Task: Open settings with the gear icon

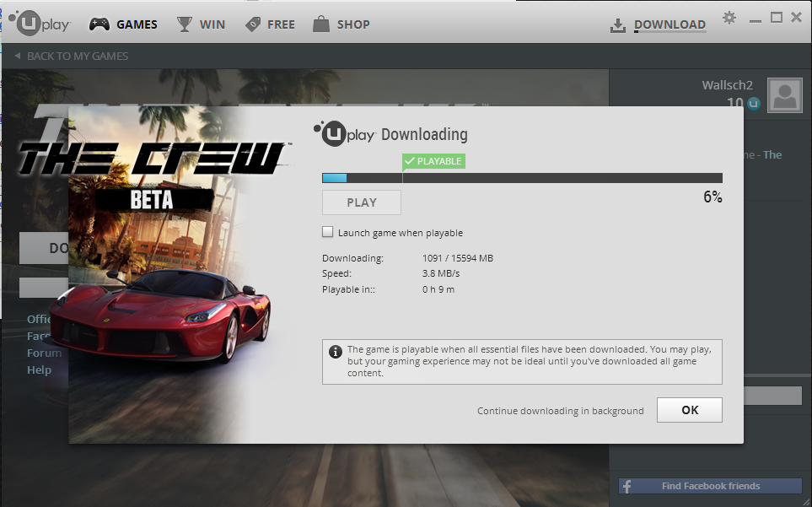Action: 729,18
